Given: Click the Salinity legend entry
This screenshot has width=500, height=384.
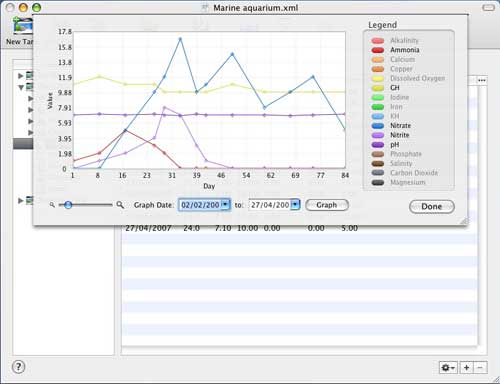Looking at the screenshot, I should pos(392,164).
